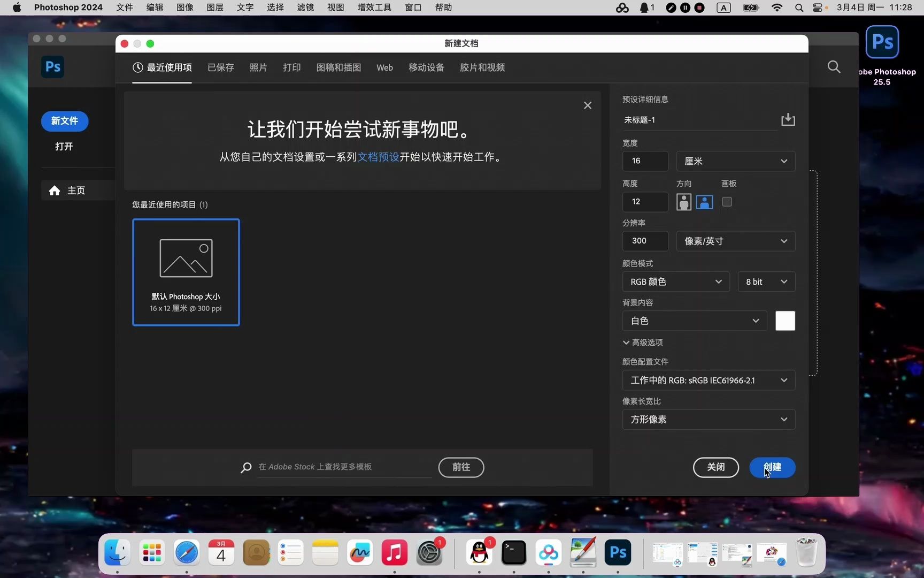Image resolution: width=924 pixels, height=578 pixels.
Task: Open 滤镜 menu in menu bar
Action: (x=305, y=7)
